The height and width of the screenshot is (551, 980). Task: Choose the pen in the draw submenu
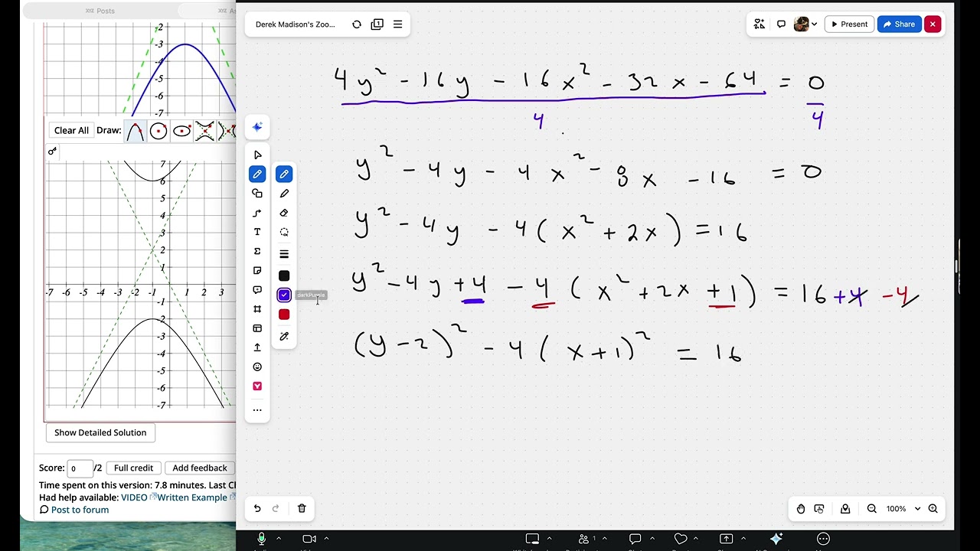[x=284, y=174]
